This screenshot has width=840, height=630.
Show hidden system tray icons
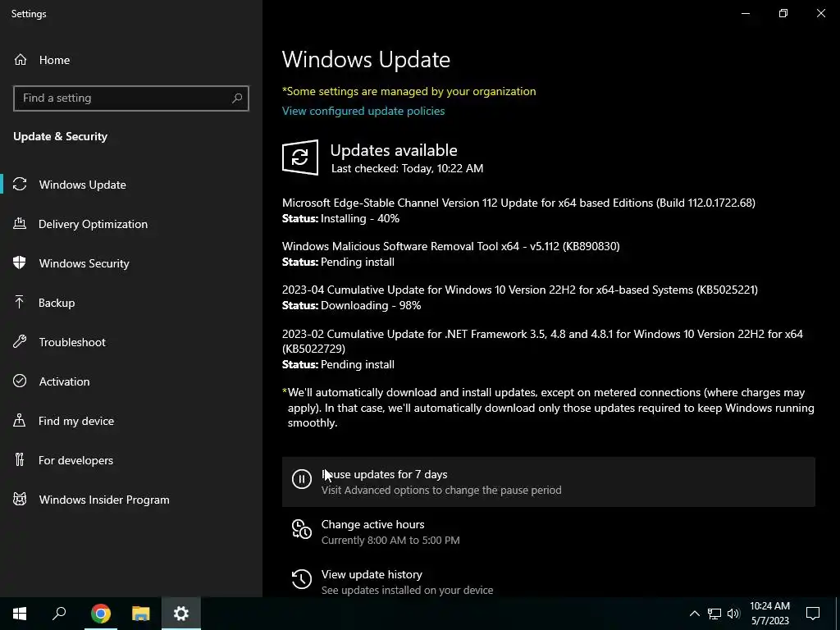[694, 614]
